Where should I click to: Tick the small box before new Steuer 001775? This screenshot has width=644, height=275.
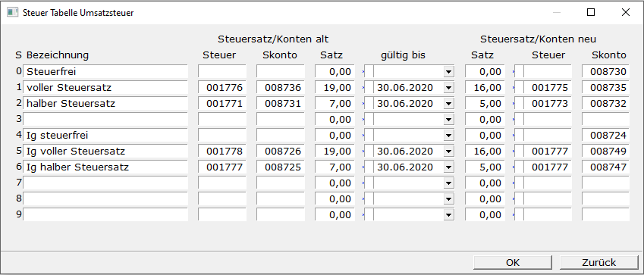[519, 88]
